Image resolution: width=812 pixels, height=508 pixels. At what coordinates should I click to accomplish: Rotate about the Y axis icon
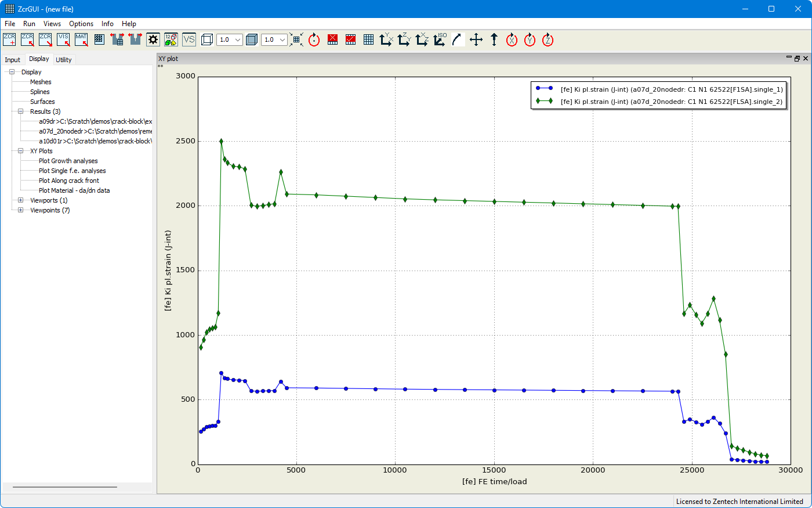point(530,39)
